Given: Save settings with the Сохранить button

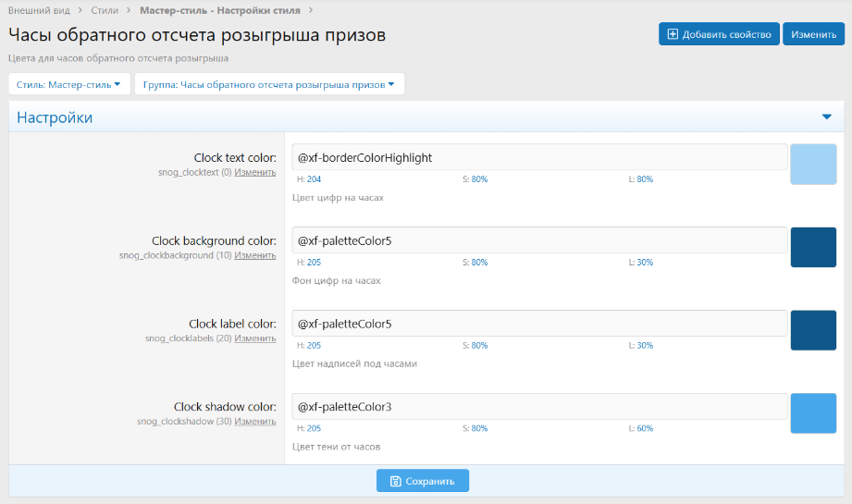Looking at the screenshot, I should 422,481.
